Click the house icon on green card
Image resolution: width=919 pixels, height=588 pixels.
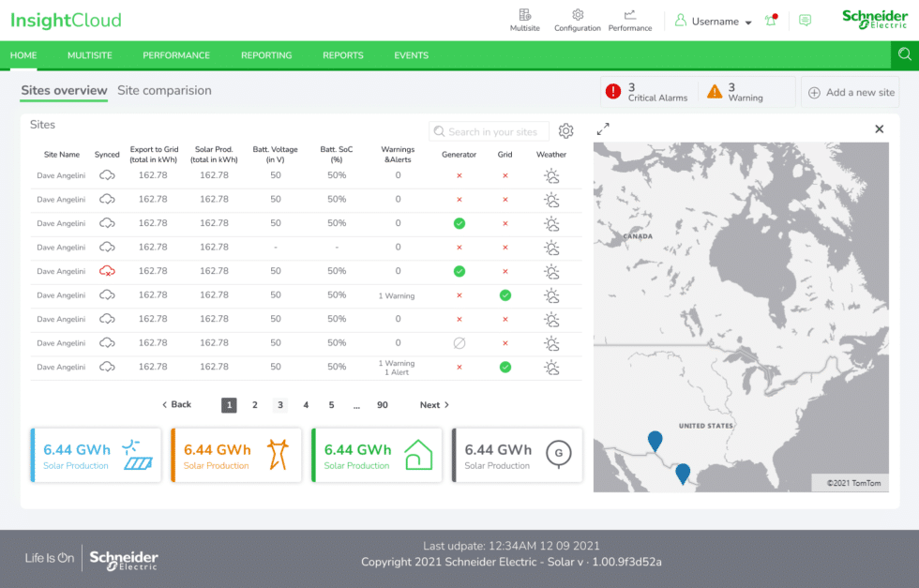(418, 455)
